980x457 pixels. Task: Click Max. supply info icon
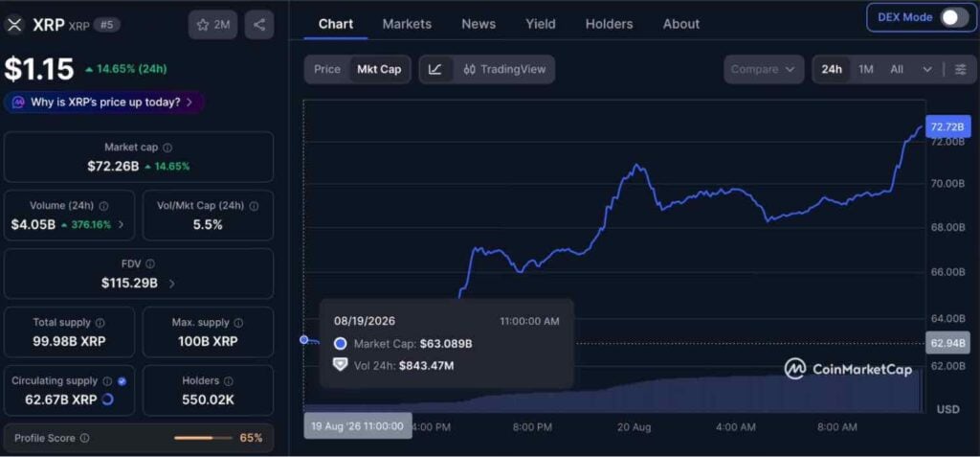238,323
